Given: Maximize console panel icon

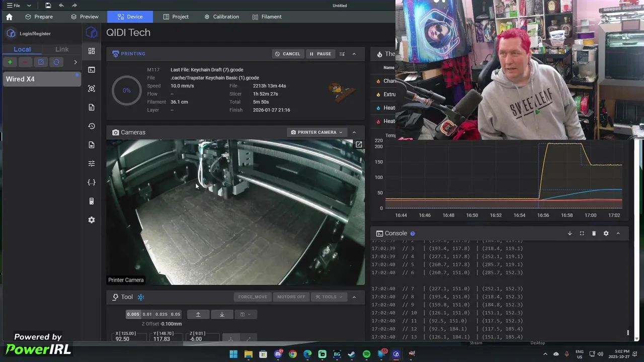Looking at the screenshot, I should (x=582, y=233).
